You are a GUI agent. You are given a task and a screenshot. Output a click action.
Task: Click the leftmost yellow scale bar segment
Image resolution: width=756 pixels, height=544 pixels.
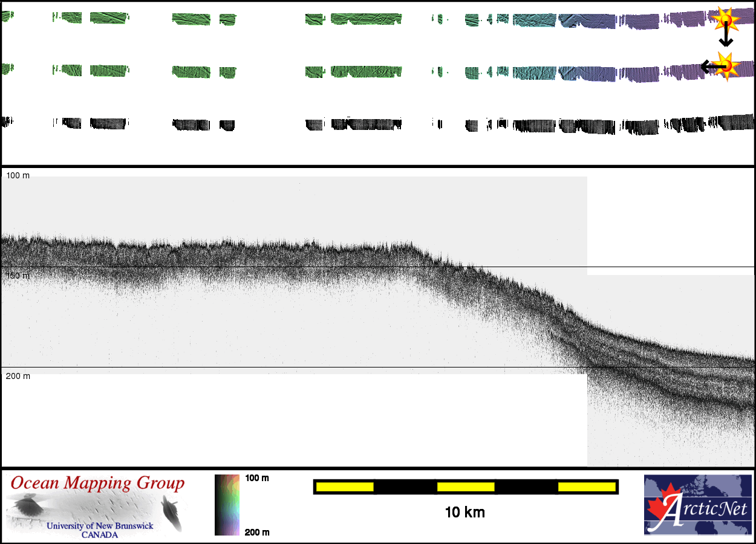(x=345, y=487)
